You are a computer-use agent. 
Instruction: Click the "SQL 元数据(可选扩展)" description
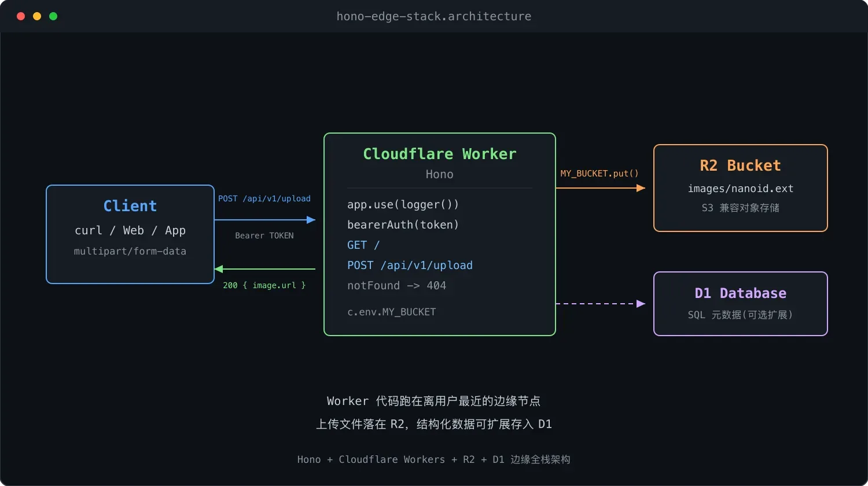click(x=741, y=315)
